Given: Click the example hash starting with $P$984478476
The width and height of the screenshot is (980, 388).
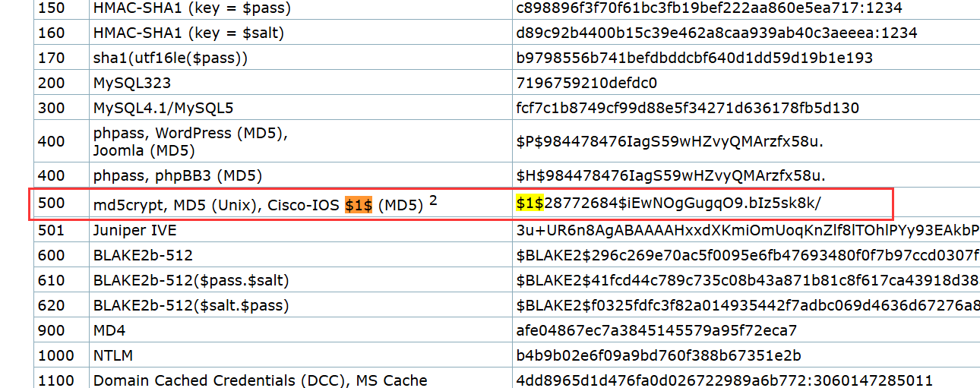Looking at the screenshot, I should click(x=670, y=141).
